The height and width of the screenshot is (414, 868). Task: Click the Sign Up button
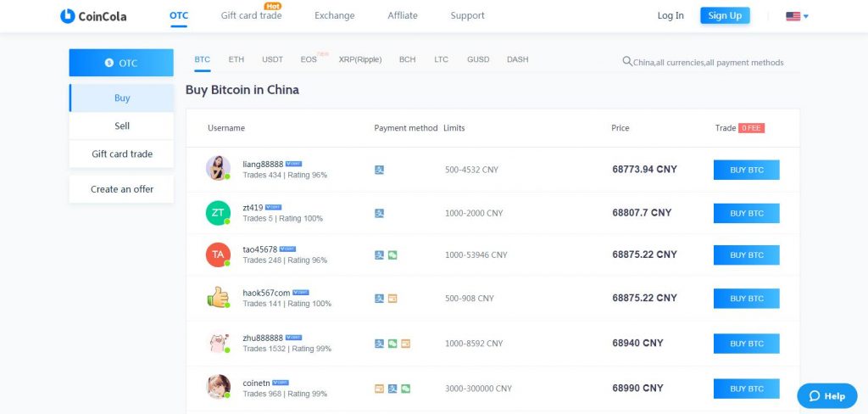tap(725, 15)
